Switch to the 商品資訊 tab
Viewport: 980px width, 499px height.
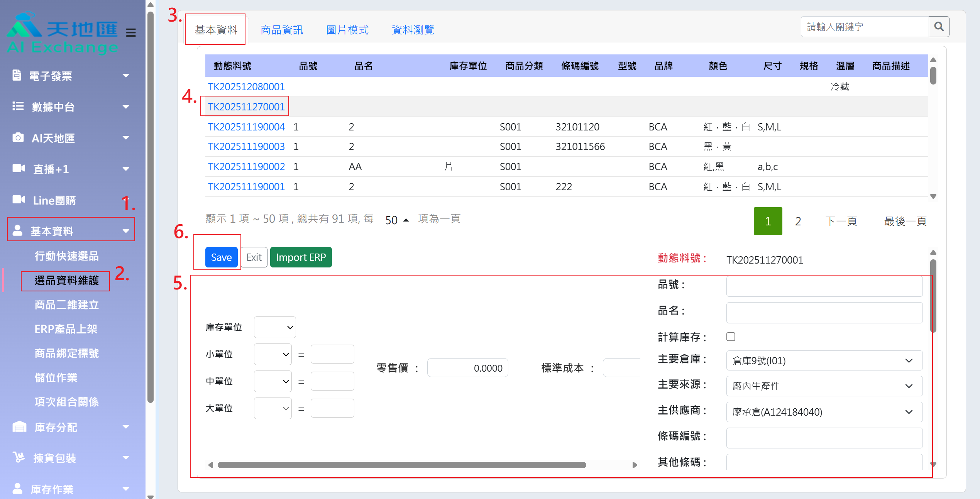282,30
